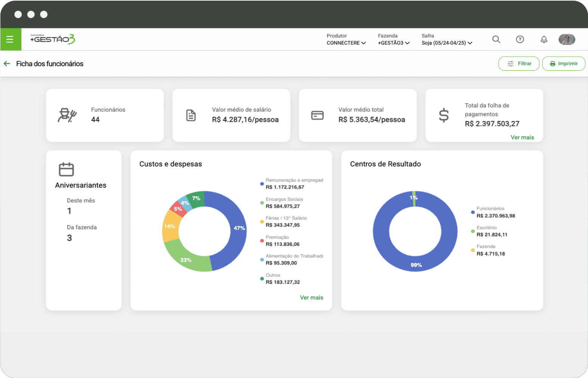Expand the Produtor CONNECTERE dropdown

(x=346, y=43)
